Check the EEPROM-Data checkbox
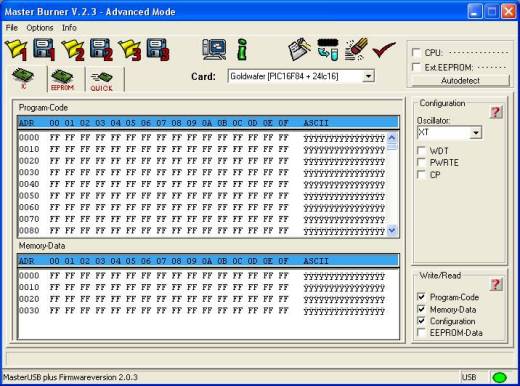The width and height of the screenshot is (520, 386). point(421,333)
